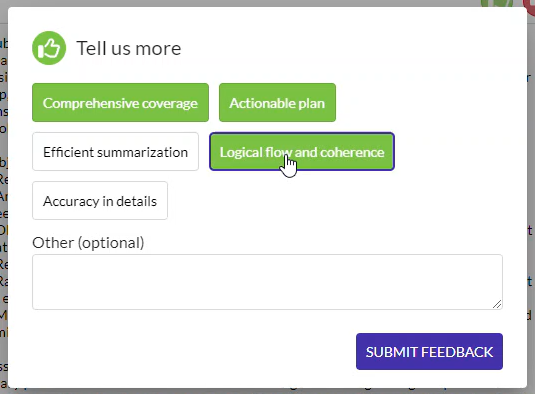The image size is (535, 394).
Task: Click the dimmed backdrop right of the dialog
Action: tap(531, 205)
